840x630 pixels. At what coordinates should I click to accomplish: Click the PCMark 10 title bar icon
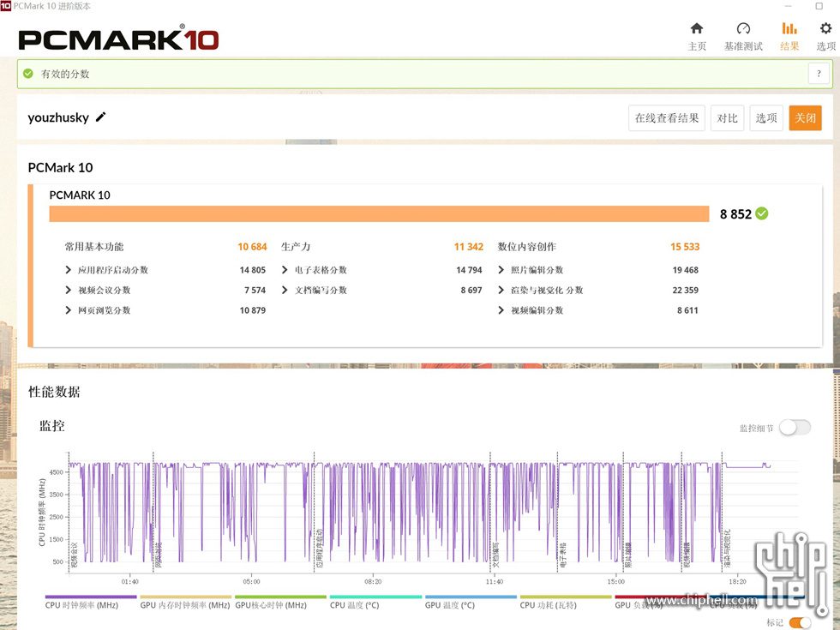[x=6, y=6]
